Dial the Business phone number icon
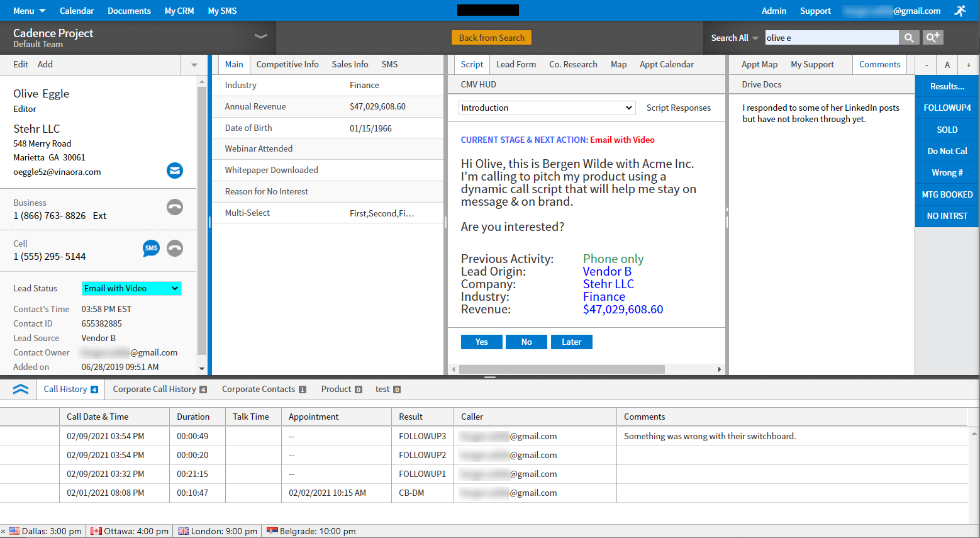This screenshot has width=980, height=538. click(x=175, y=207)
